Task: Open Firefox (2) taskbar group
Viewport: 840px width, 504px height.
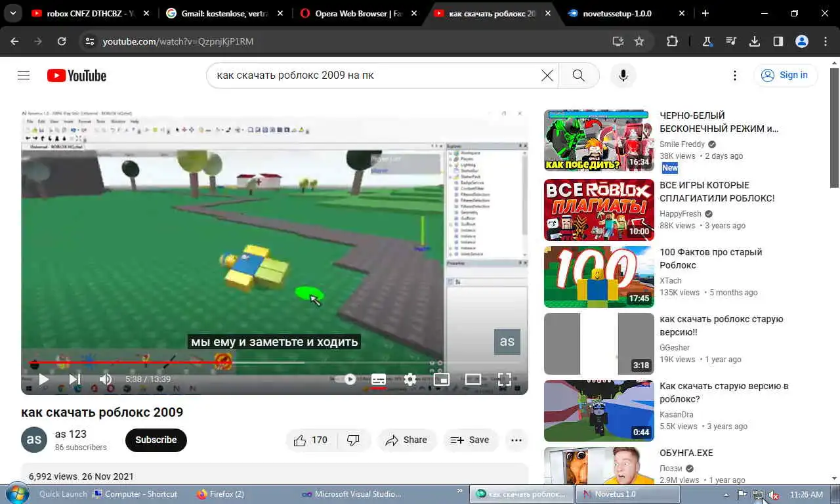Action: point(220,494)
